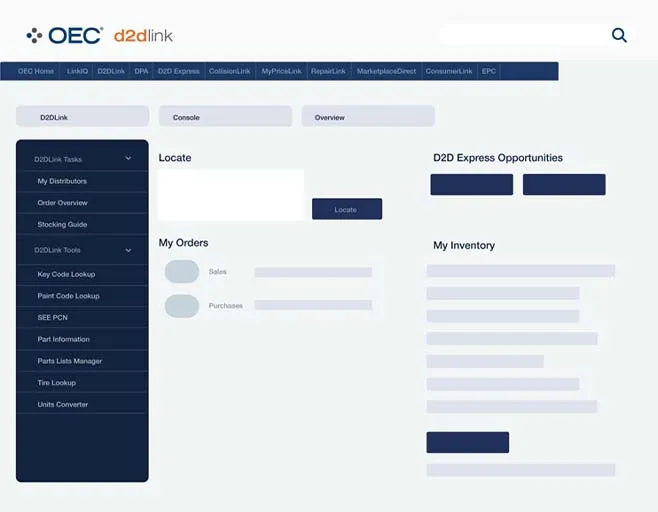This screenshot has height=512, width=658.
Task: Open OEC Home in the navigation bar
Action: pyautogui.click(x=36, y=71)
